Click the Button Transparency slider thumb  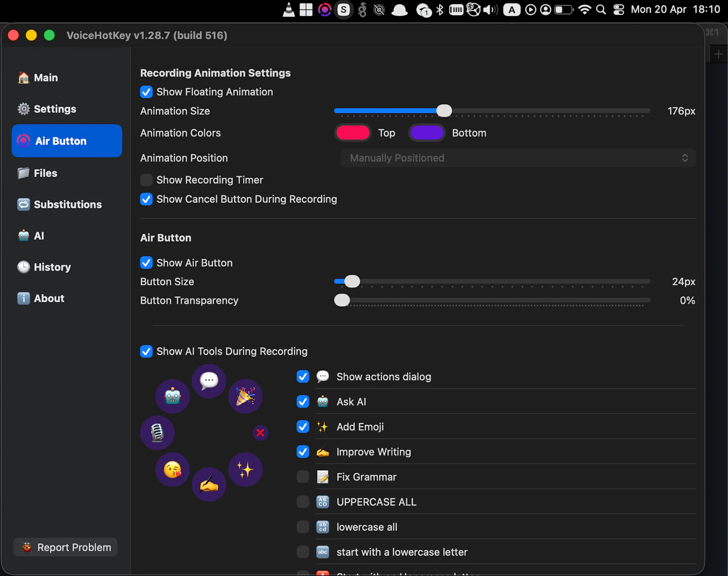[x=342, y=300]
